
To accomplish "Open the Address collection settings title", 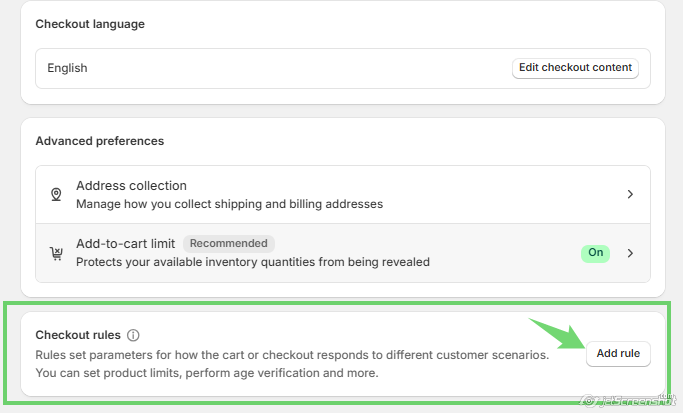I will (x=131, y=186).
